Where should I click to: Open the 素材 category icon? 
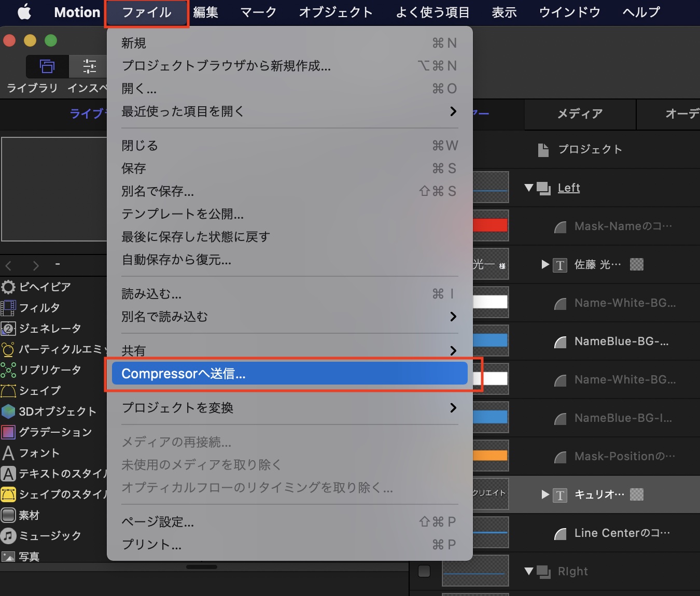point(8,515)
